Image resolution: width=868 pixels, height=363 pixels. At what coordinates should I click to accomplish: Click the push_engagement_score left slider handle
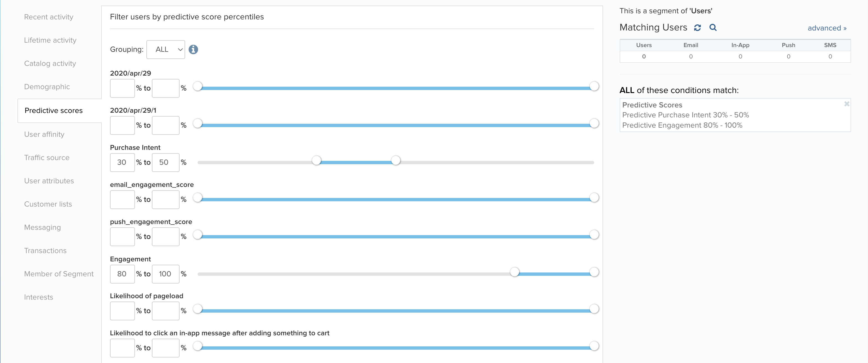[x=198, y=235]
